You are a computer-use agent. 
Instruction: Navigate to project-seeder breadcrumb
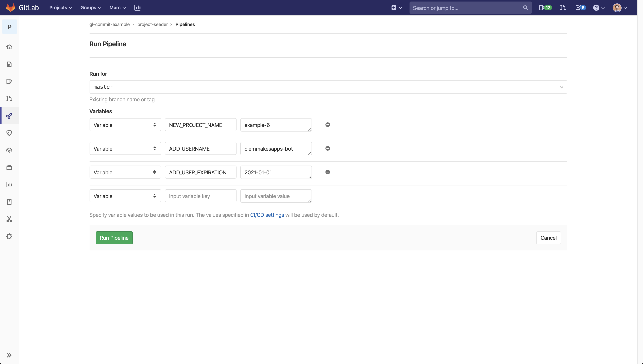pyautogui.click(x=152, y=24)
